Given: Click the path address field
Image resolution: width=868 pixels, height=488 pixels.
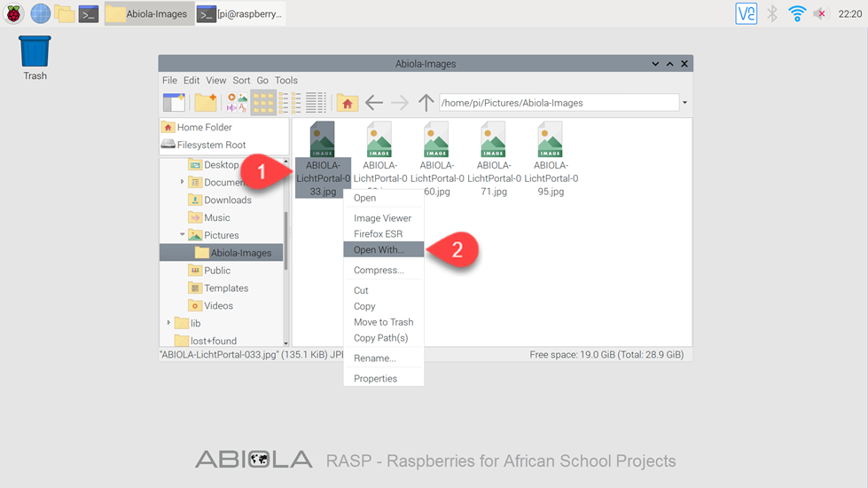Looking at the screenshot, I should pyautogui.click(x=559, y=103).
